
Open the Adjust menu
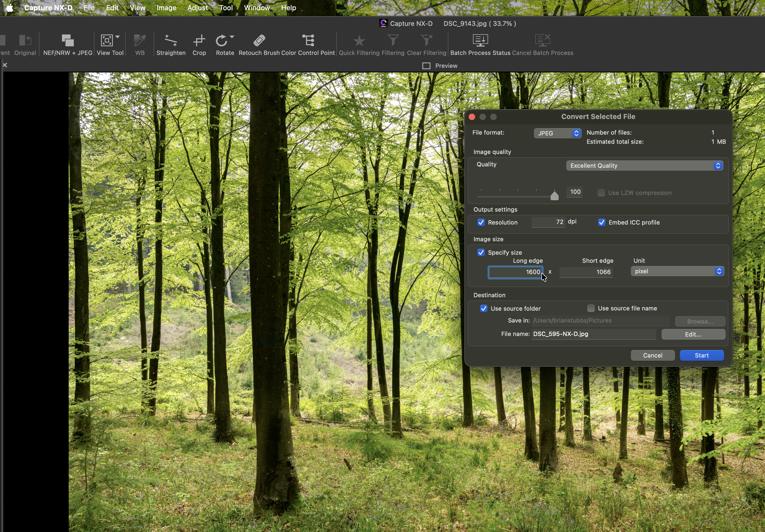tap(197, 8)
